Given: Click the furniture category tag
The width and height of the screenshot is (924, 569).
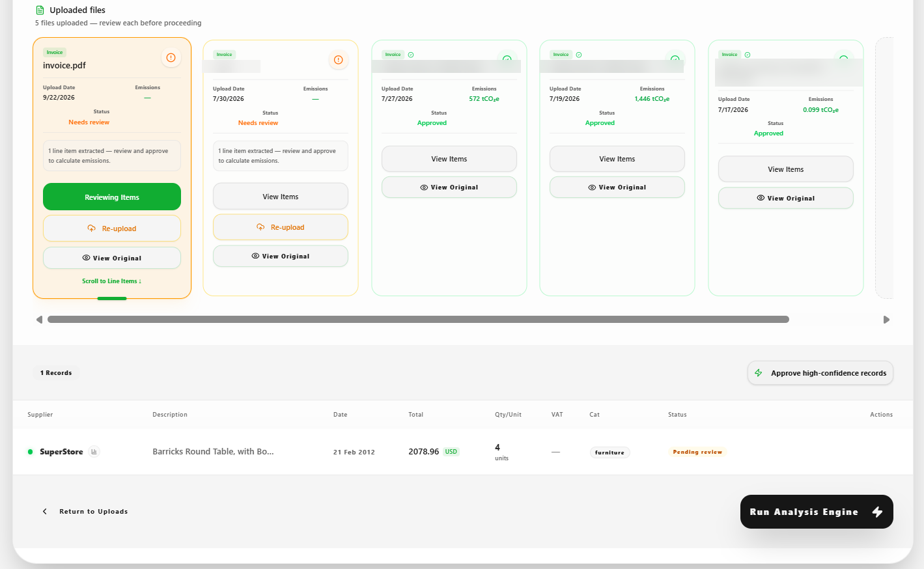Looking at the screenshot, I should pyautogui.click(x=609, y=452).
